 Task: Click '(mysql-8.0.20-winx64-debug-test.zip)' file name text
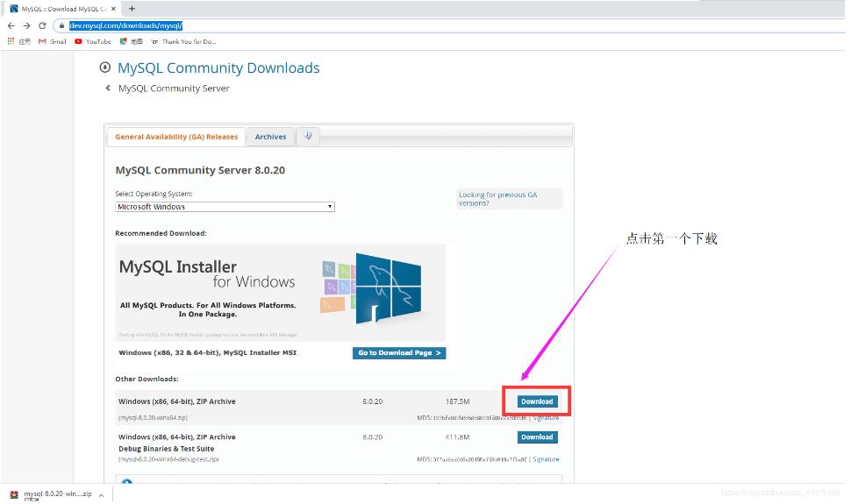[168, 459]
